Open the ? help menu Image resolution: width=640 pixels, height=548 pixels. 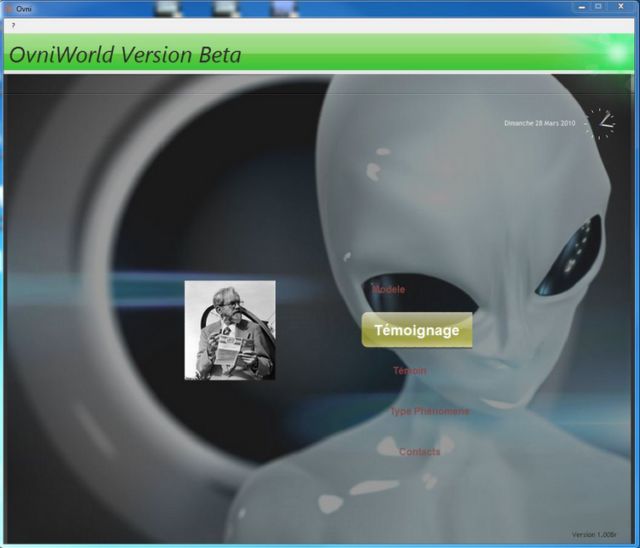(x=13, y=25)
